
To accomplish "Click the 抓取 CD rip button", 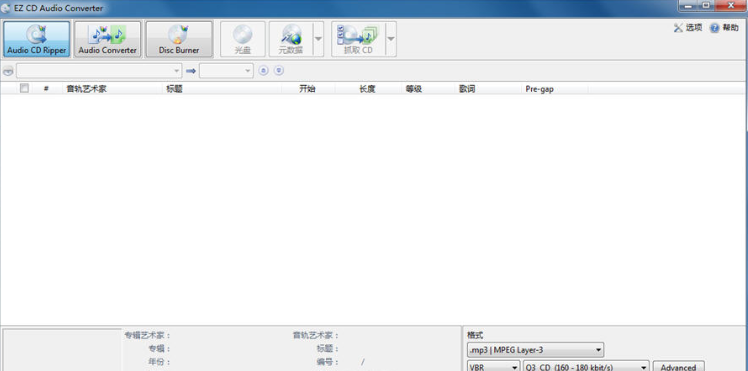I will (358, 39).
